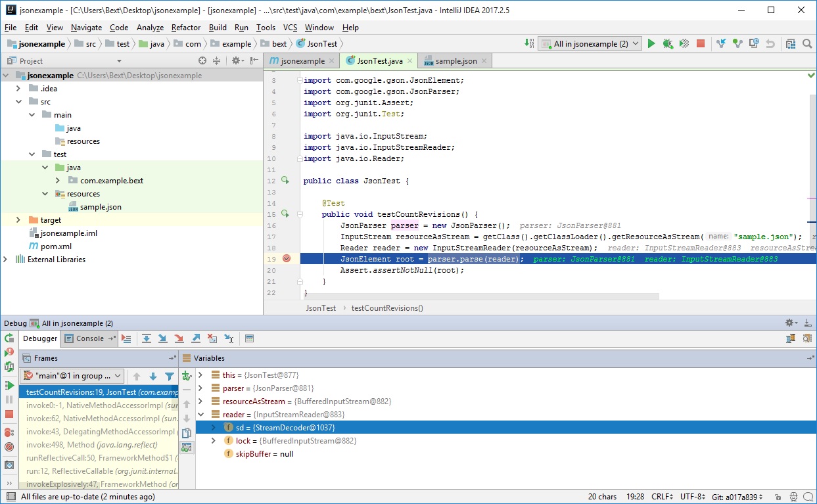Viewport: 817px width, 504px height.
Task: Open the Refactor menu
Action: pyautogui.click(x=186, y=28)
